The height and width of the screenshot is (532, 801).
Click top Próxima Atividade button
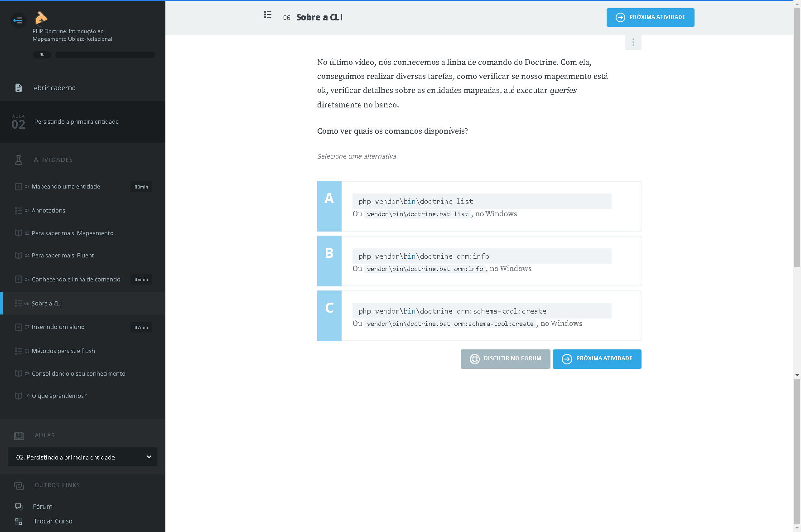click(650, 18)
